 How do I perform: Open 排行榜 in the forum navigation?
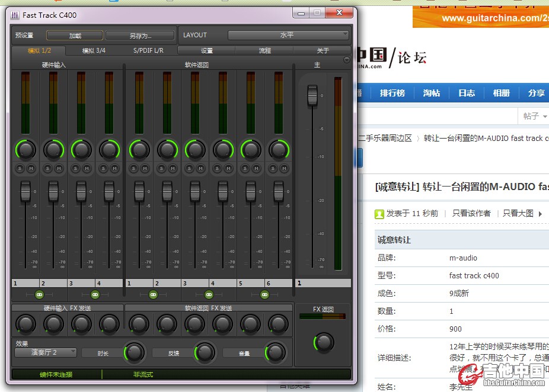pyautogui.click(x=392, y=93)
